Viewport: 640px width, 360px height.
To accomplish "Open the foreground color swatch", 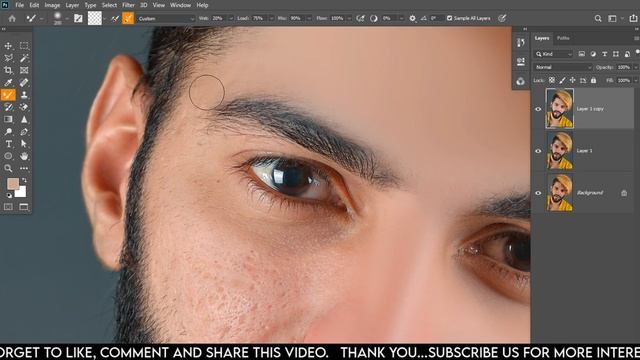I will [x=12, y=184].
